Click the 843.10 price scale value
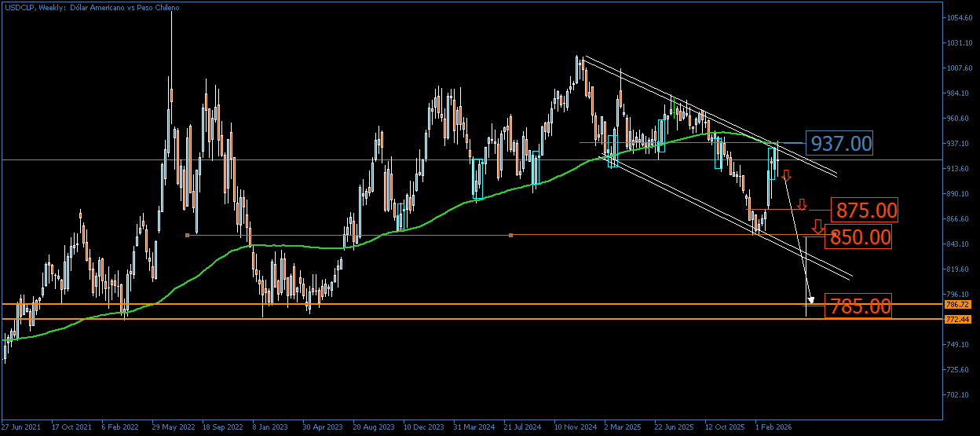980x436 pixels. tap(960, 244)
